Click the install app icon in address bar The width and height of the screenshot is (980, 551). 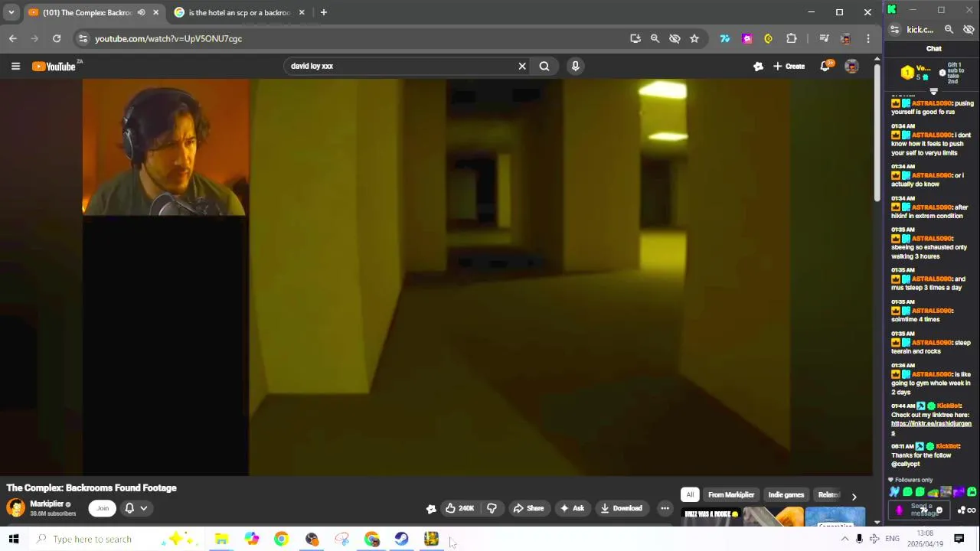(x=635, y=38)
